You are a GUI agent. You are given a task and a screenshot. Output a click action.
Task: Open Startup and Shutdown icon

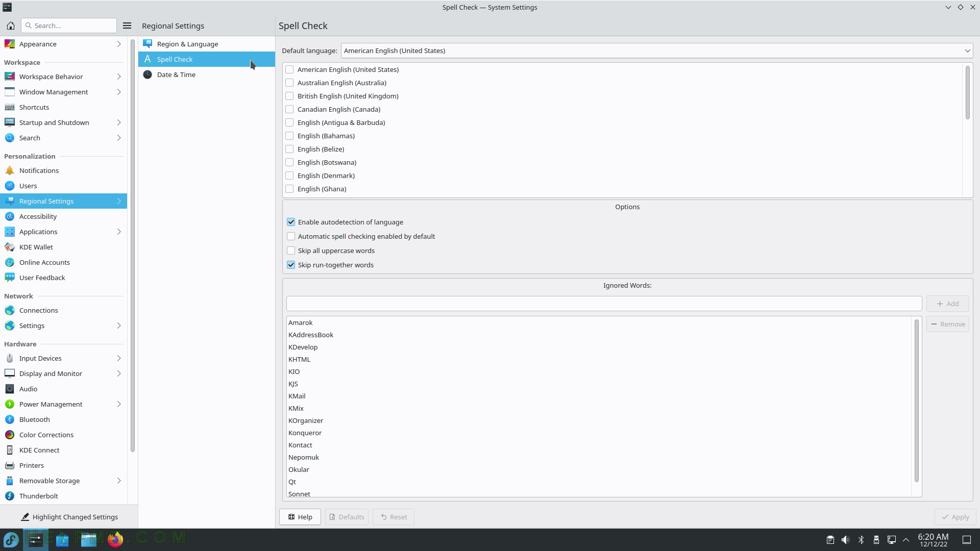(x=10, y=122)
